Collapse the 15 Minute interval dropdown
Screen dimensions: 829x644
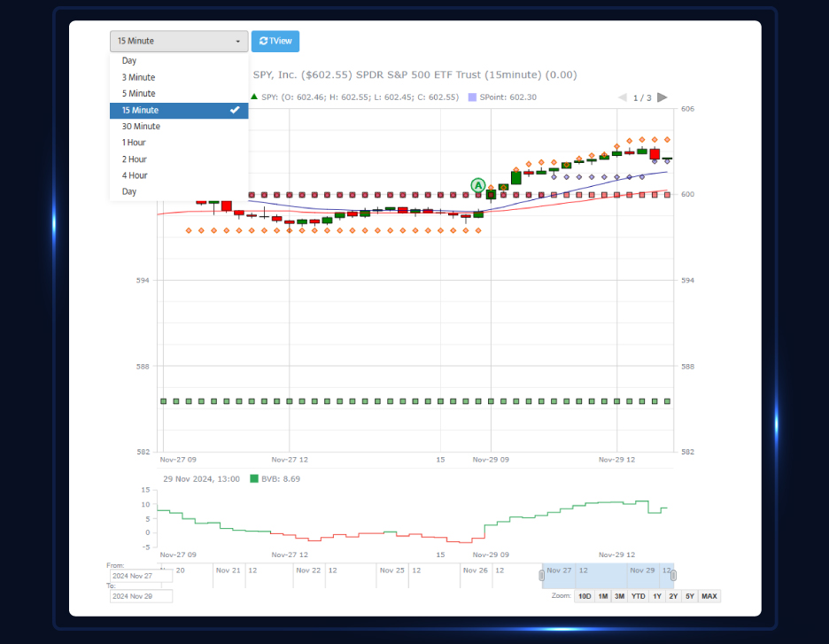(179, 42)
